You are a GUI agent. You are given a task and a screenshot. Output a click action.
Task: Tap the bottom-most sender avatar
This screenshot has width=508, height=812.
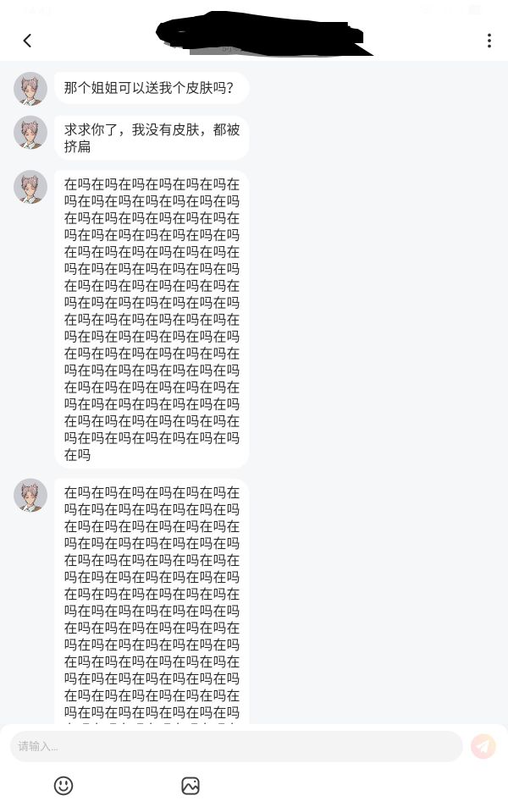[x=30, y=495]
